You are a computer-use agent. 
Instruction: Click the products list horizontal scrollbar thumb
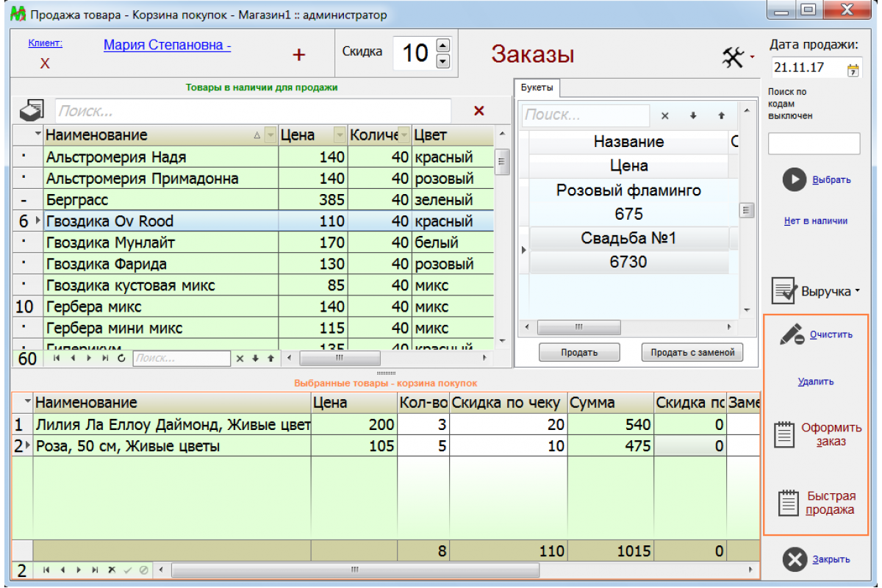(339, 358)
